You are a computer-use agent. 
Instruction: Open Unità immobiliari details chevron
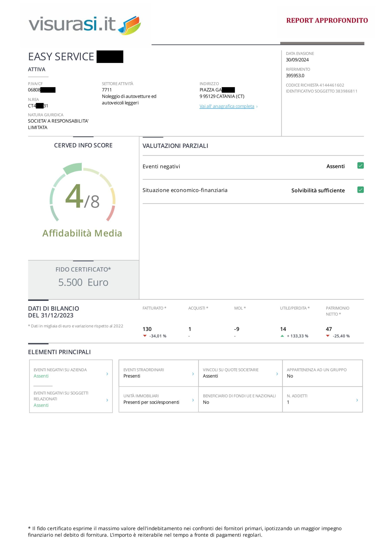tap(193, 400)
